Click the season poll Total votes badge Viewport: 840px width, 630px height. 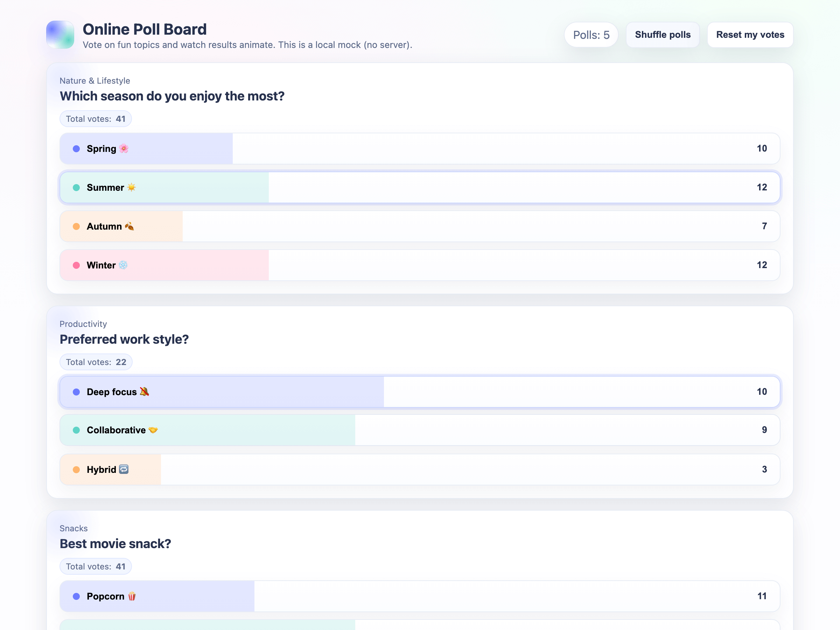point(96,119)
